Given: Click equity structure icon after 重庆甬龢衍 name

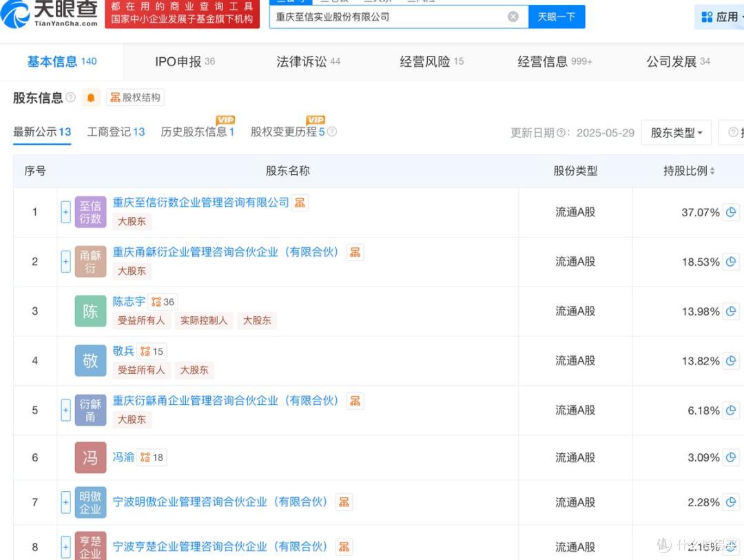Looking at the screenshot, I should (355, 252).
